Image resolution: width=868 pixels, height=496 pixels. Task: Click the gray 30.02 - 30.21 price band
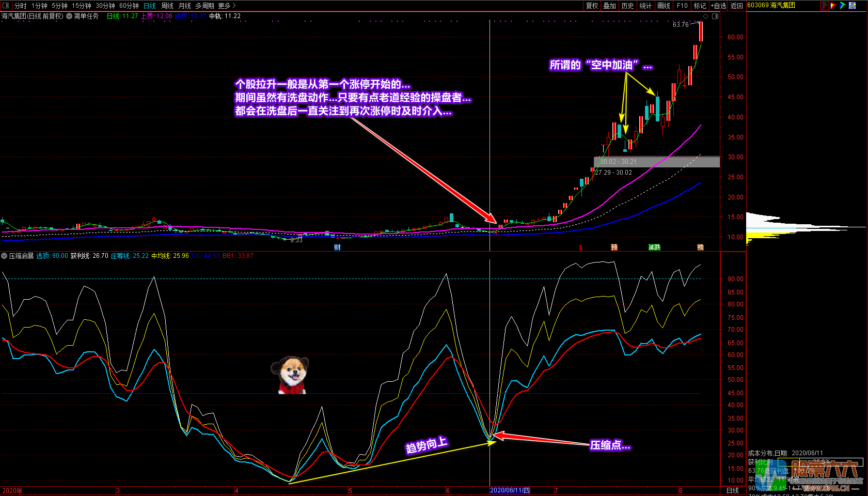[x=657, y=162]
